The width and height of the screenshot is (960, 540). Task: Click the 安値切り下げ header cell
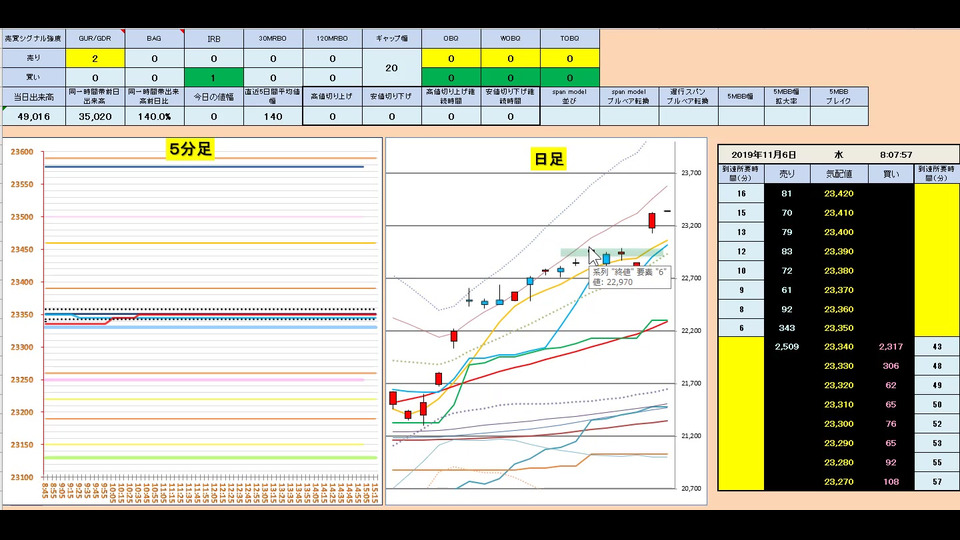(x=392, y=97)
